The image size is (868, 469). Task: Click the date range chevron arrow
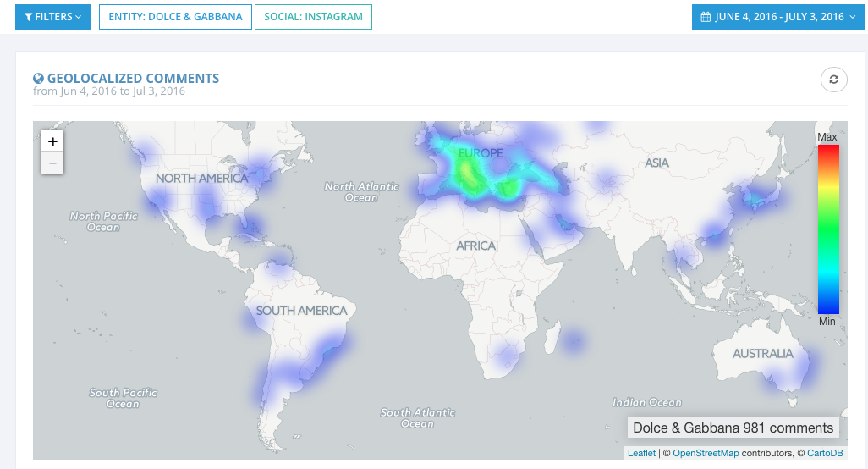853,17
